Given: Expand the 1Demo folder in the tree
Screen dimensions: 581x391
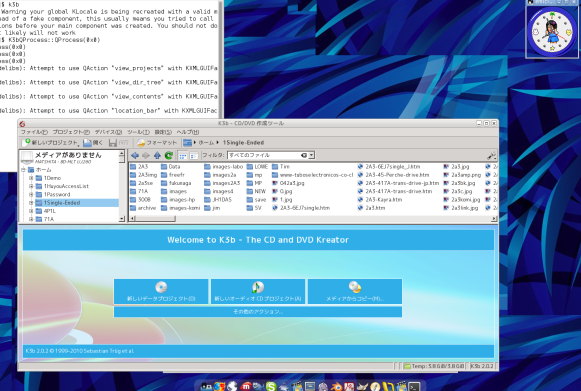Looking at the screenshot, I should point(31,178).
